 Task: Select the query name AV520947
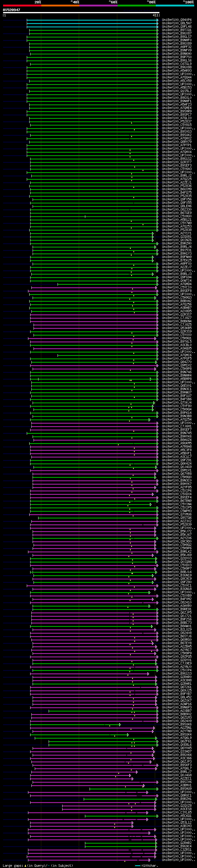11,10
